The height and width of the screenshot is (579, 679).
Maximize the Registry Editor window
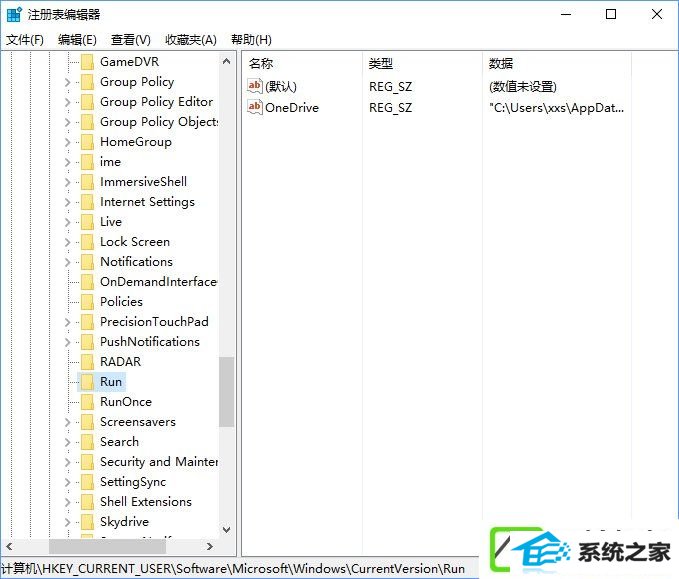(x=611, y=14)
